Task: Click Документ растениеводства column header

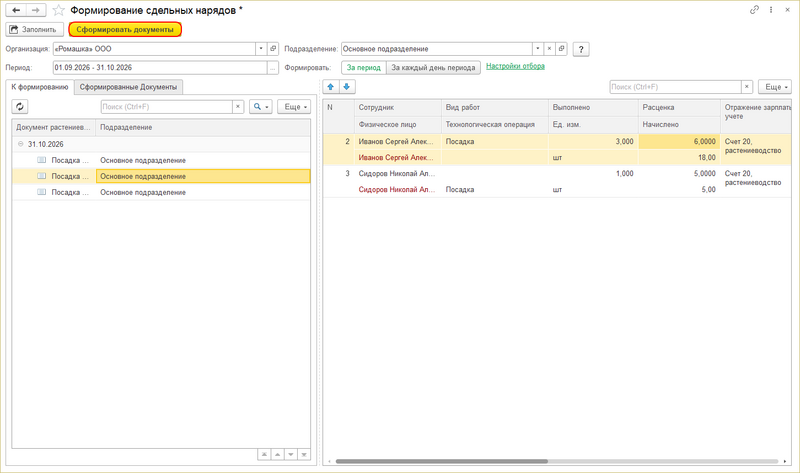Action: 54,127
